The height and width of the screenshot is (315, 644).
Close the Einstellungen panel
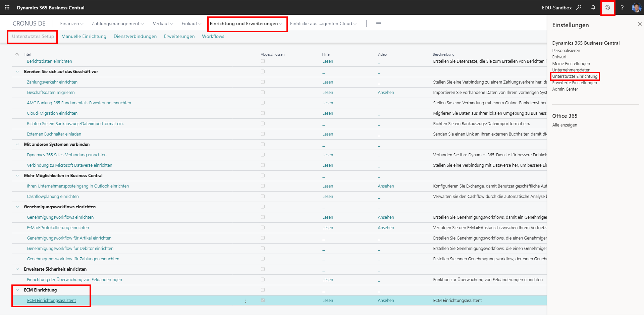[640, 24]
